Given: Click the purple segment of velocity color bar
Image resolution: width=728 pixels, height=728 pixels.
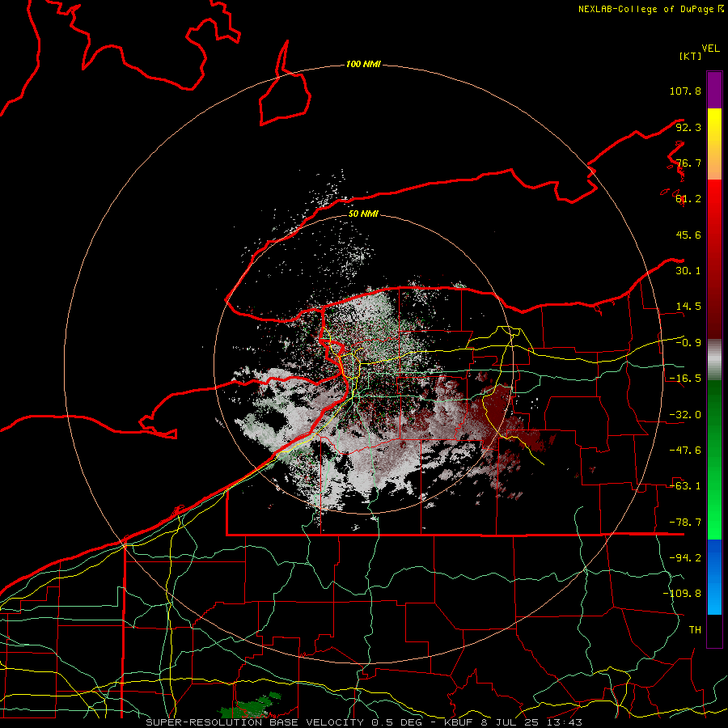Looking at the screenshot, I should coord(714,90).
